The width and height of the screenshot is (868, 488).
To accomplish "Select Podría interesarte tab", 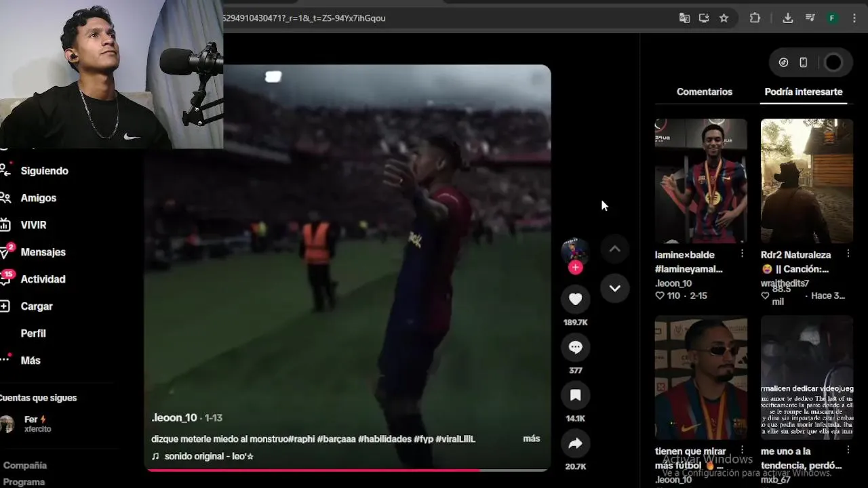I will (x=804, y=91).
